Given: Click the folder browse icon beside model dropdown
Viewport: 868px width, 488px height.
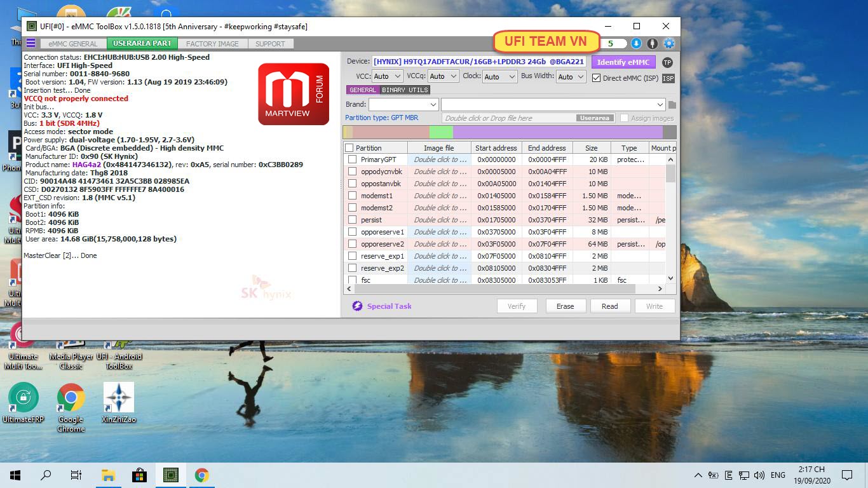Looking at the screenshot, I should (672, 105).
